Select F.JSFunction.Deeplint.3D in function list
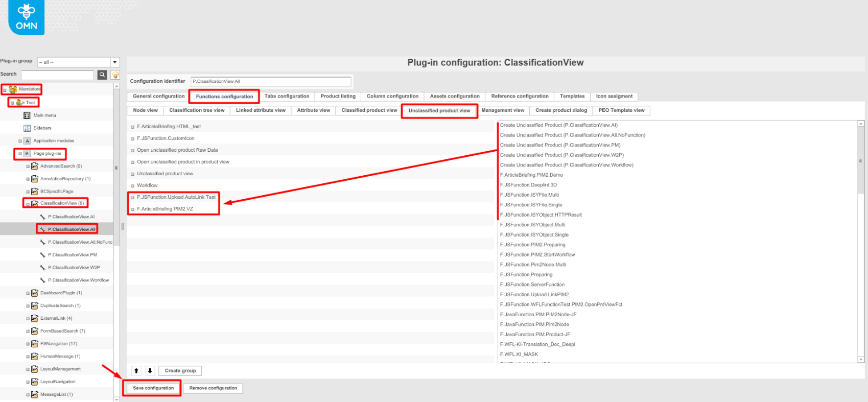 pyautogui.click(x=528, y=185)
